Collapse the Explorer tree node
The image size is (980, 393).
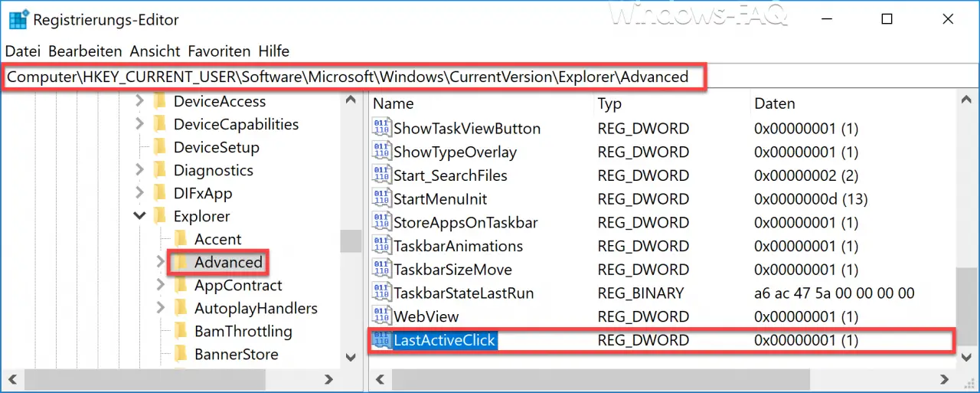(x=139, y=216)
